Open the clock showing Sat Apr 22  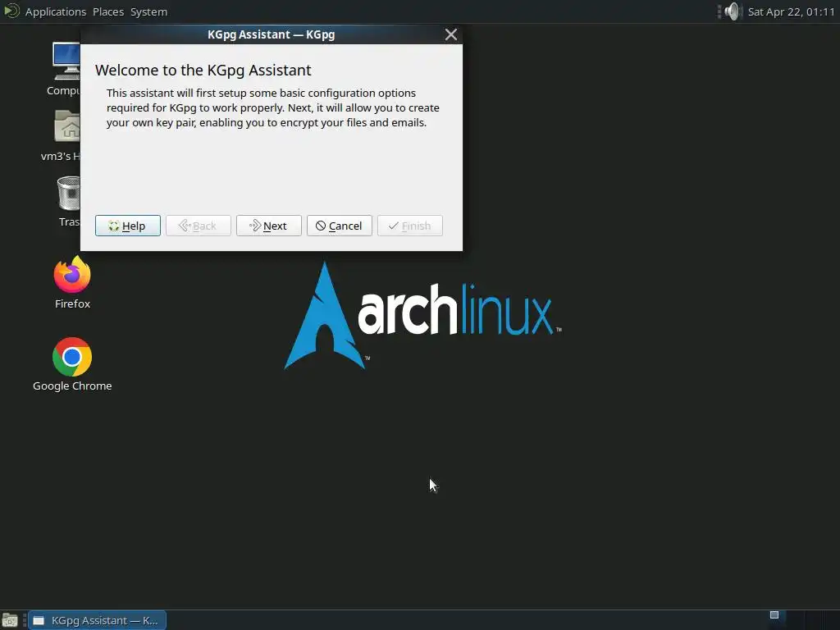click(791, 11)
